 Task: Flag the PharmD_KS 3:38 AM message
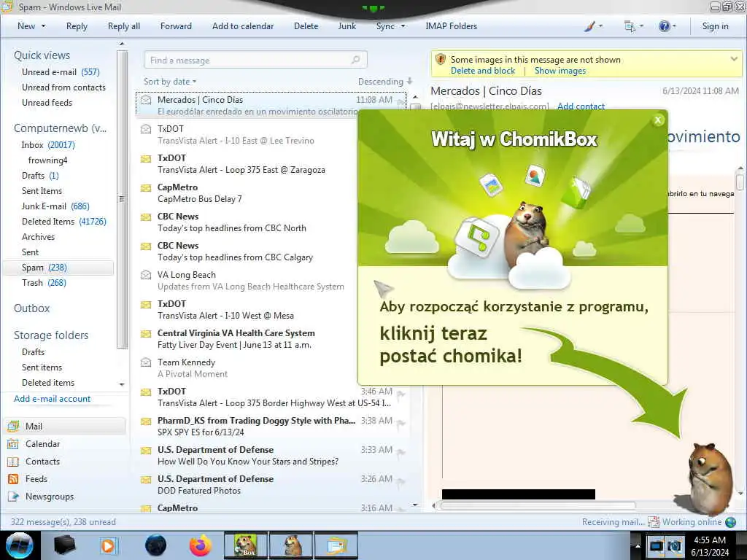401,423
